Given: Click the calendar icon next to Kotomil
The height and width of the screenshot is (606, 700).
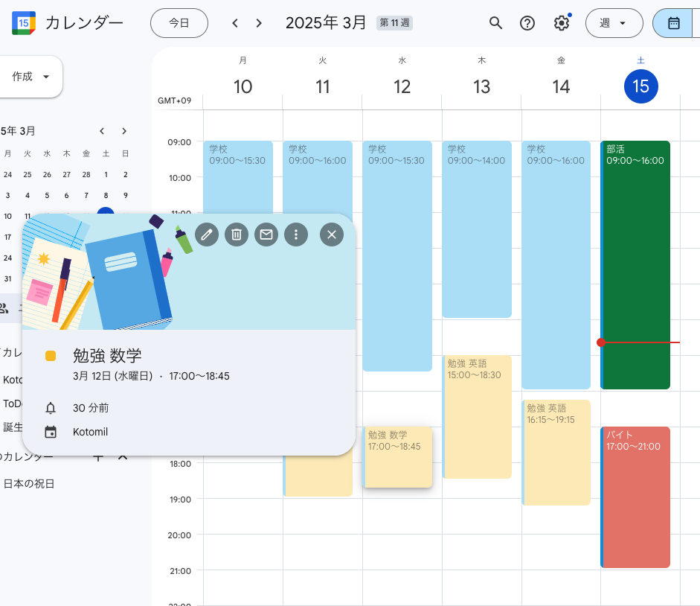Looking at the screenshot, I should pos(51,432).
